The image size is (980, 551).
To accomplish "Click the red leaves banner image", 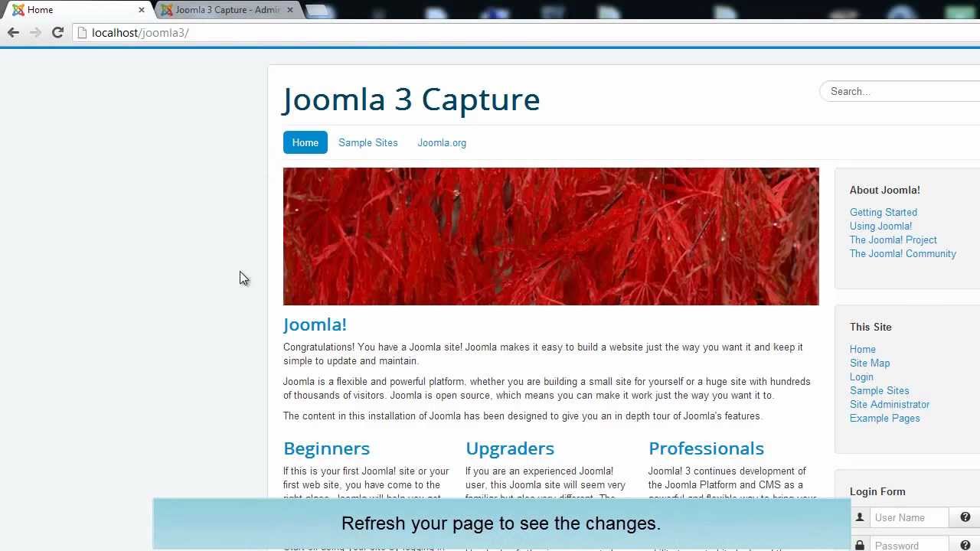I will pos(550,236).
